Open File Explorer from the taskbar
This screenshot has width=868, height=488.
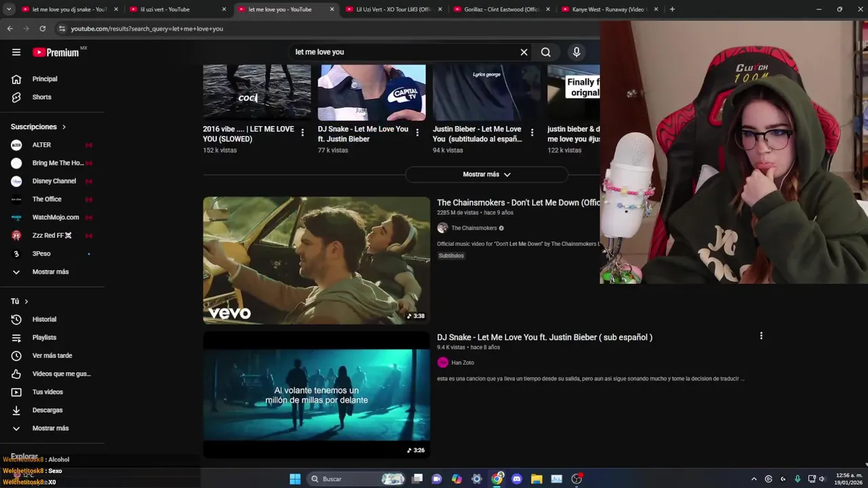[x=536, y=479]
